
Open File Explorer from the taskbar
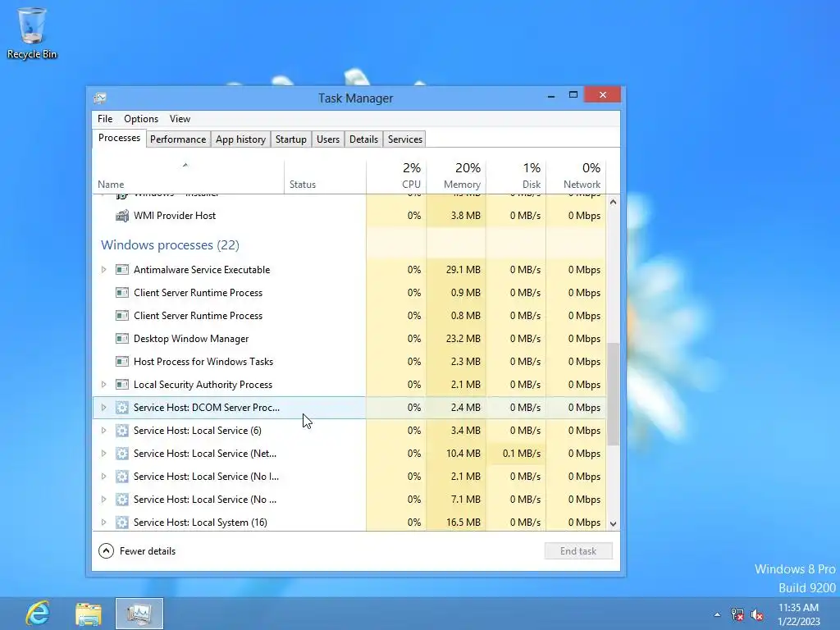click(x=89, y=614)
